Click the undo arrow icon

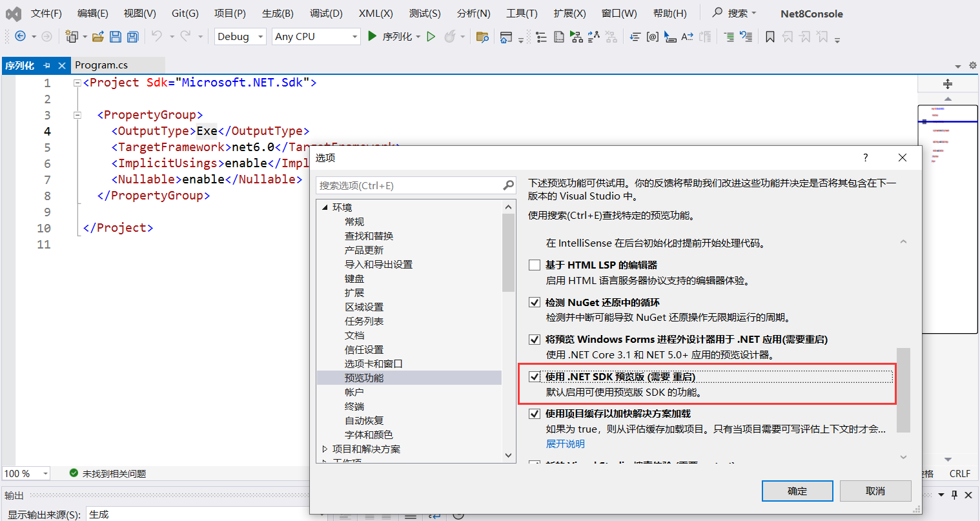(157, 36)
